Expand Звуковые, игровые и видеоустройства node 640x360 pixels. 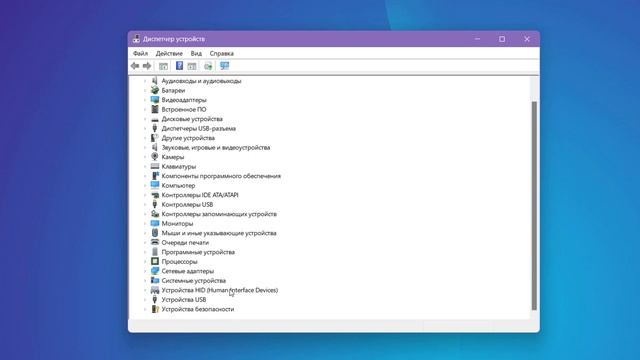(145, 147)
